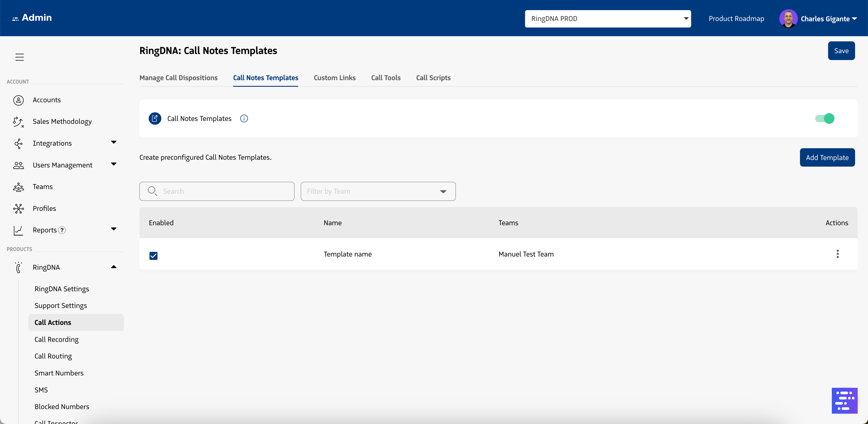Screen dimensions: 868x424
Task: Uncheck the Enabled checkbox for Template name
Action: (x=153, y=256)
